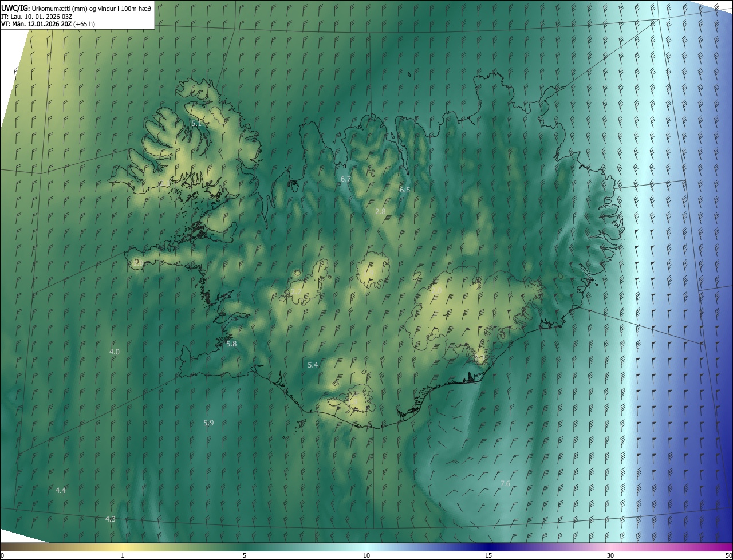Click the 2.8 value label on the map
Viewport: 733px width, 560px height.
point(380,212)
